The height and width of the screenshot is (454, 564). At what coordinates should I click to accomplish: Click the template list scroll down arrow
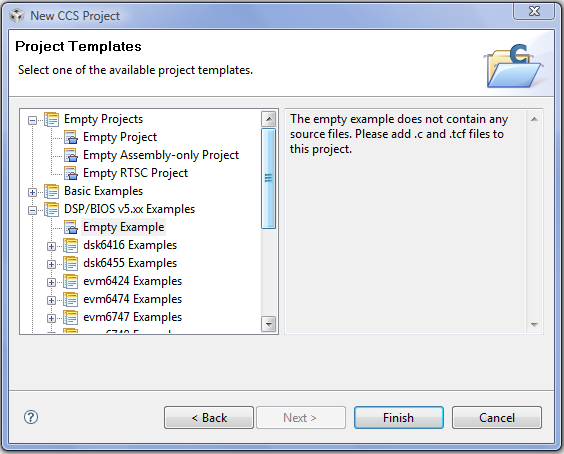269,324
